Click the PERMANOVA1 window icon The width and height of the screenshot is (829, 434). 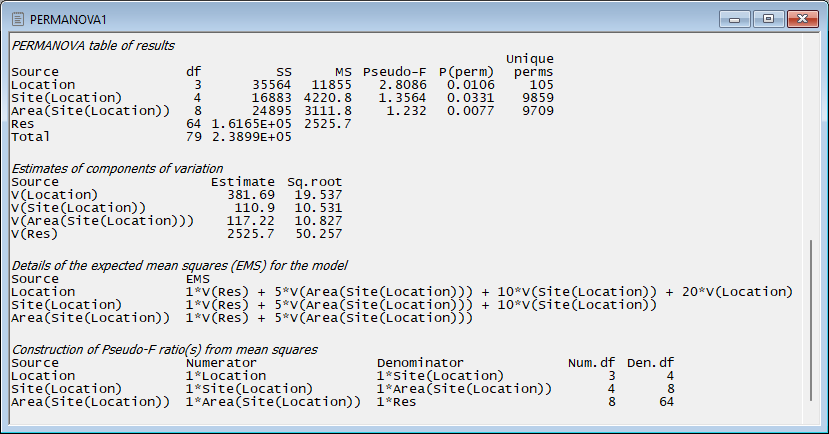click(x=17, y=19)
